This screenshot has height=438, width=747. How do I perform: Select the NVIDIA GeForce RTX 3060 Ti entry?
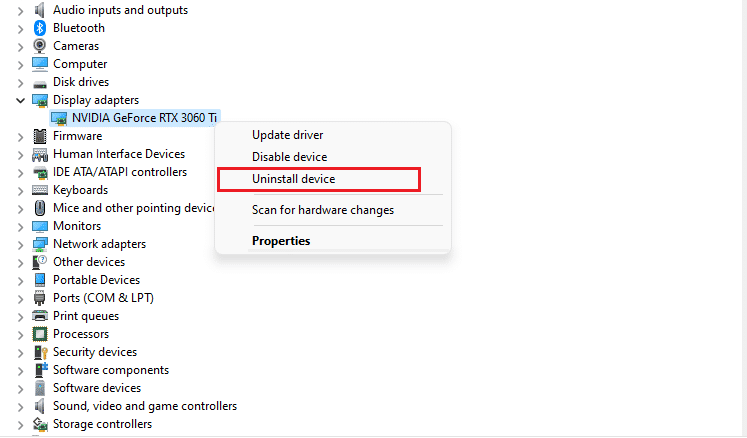point(144,118)
